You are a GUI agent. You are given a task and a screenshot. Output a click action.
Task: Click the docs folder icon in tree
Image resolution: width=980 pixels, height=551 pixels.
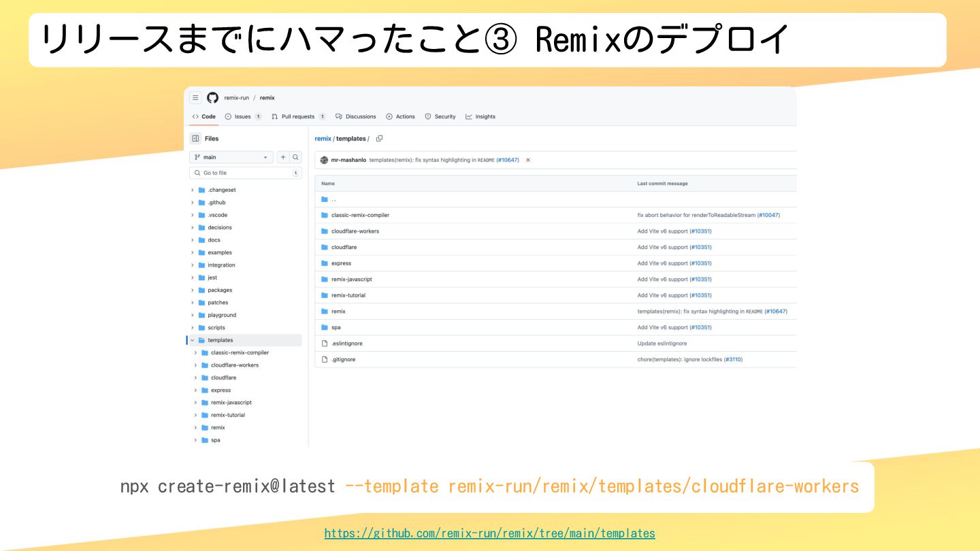[x=201, y=240]
